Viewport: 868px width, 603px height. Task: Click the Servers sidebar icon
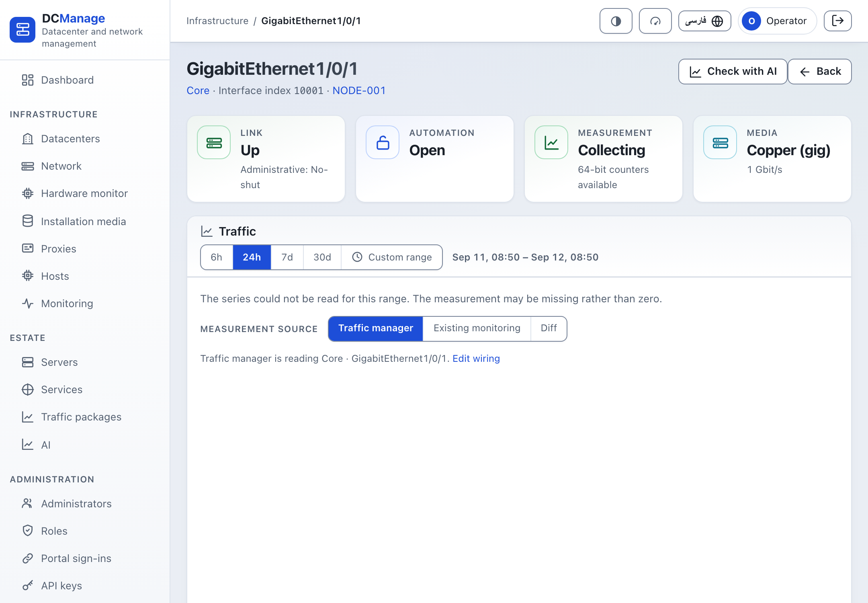[x=28, y=362]
